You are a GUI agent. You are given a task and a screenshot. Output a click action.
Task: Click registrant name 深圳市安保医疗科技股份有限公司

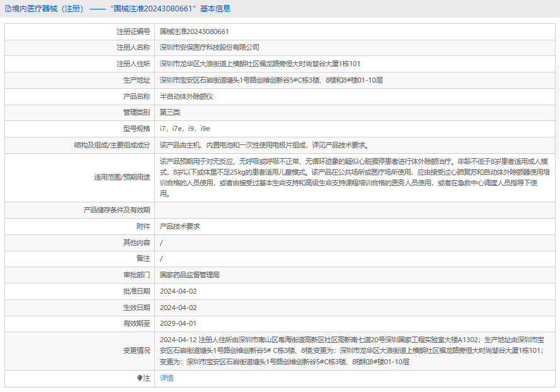click(x=209, y=47)
